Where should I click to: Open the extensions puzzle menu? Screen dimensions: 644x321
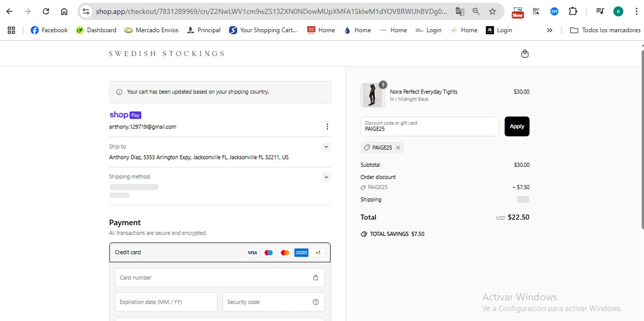573,12
